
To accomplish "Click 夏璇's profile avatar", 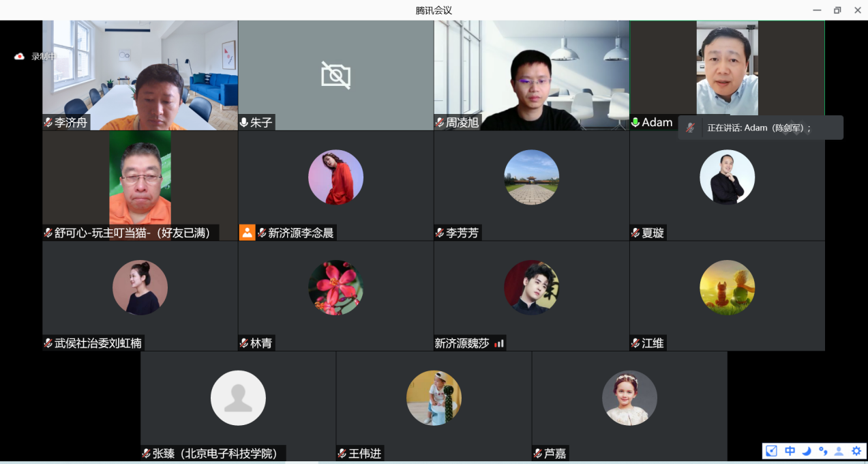I will (728, 177).
